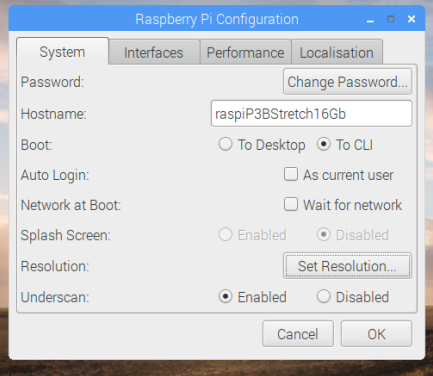
Task: Click the Network at Boot: label
Action: point(71,205)
